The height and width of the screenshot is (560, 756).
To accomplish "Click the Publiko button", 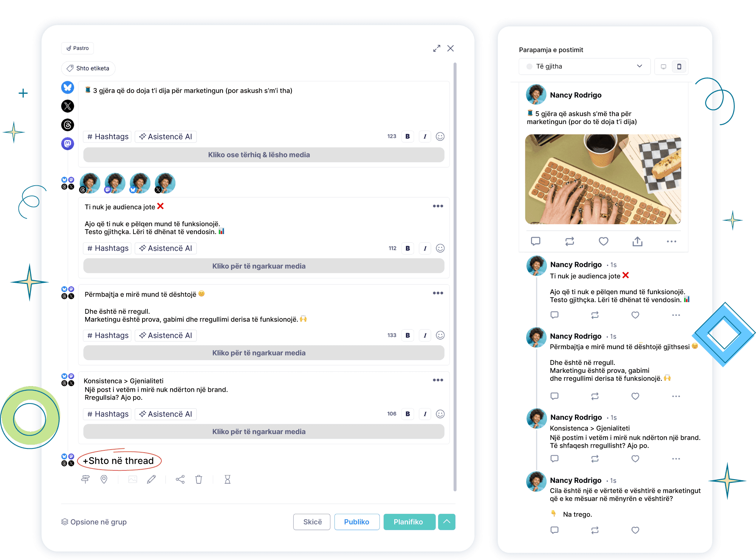I will 356,522.
